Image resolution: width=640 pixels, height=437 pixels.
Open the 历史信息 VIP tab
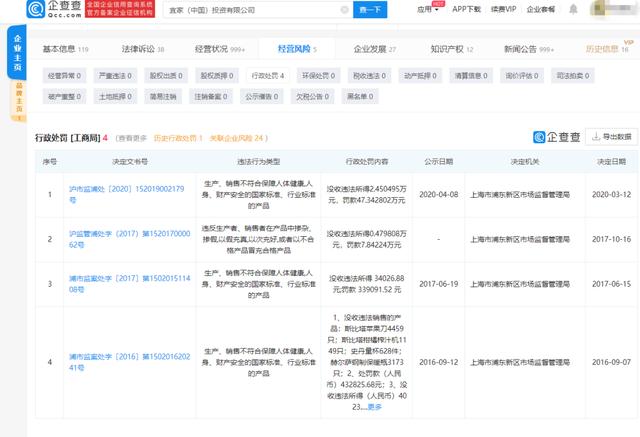point(607,49)
